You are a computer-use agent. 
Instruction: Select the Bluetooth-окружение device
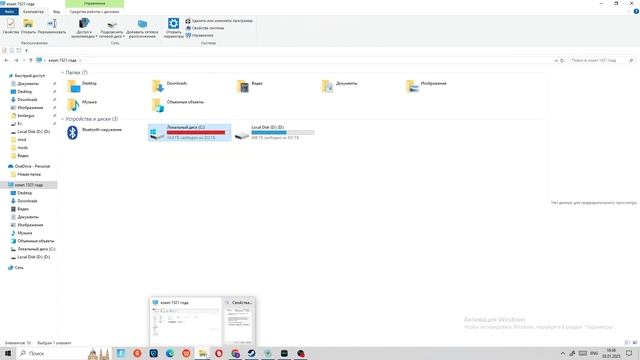click(95, 132)
